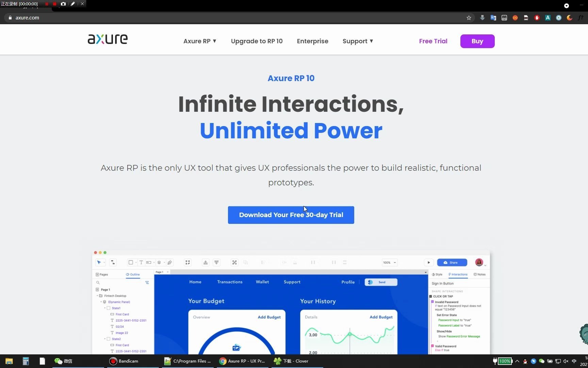The width and height of the screenshot is (588, 368).
Task: Click the masked face extension icon
Action: [526, 18]
